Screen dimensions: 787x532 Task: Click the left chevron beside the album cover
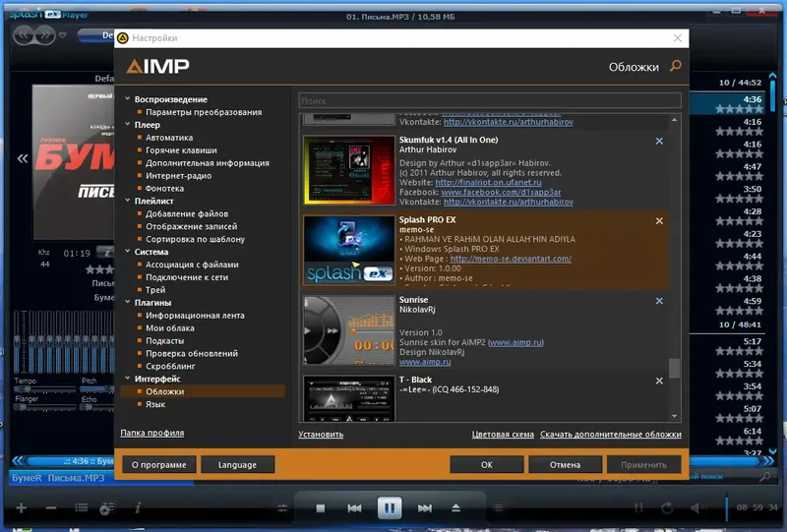click(x=22, y=158)
